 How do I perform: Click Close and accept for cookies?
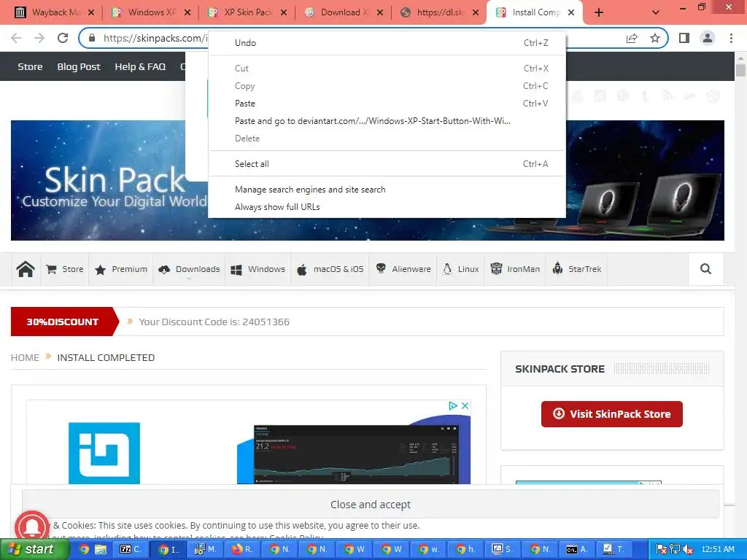(370, 505)
